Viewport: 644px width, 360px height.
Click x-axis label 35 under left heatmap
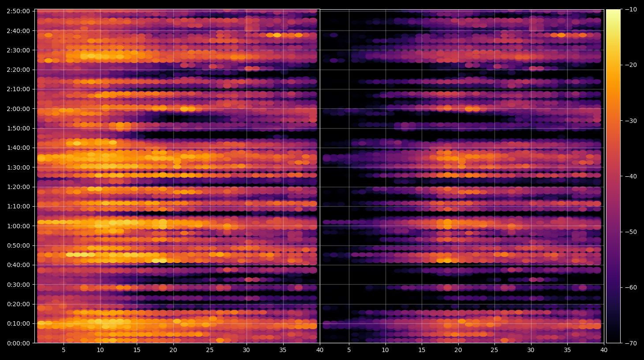(x=283, y=350)
